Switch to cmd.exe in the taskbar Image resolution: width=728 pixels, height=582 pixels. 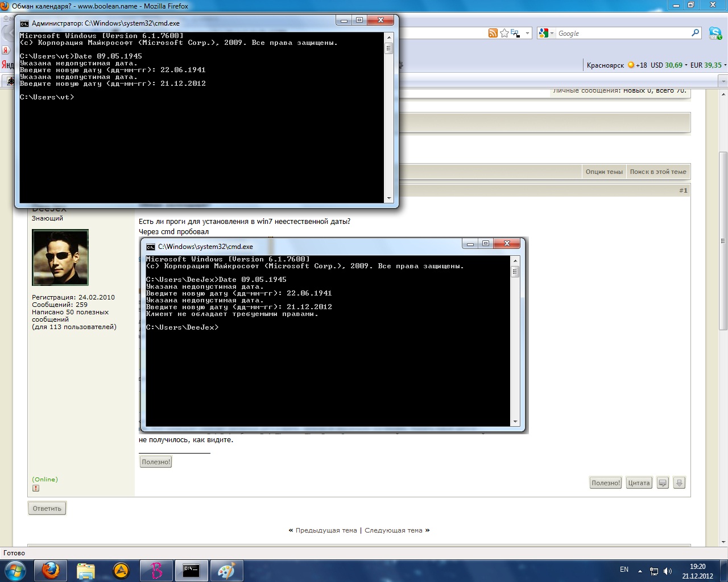[191, 570]
